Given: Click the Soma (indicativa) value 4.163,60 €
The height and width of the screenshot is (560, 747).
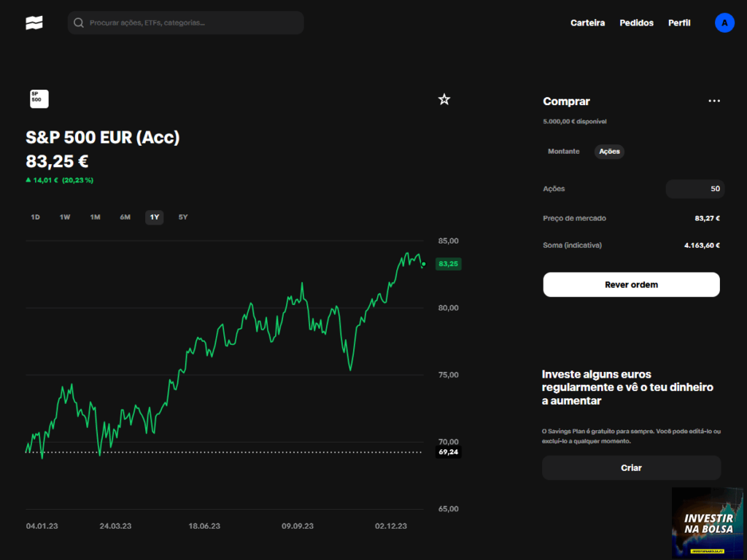Looking at the screenshot, I should pos(702,245).
